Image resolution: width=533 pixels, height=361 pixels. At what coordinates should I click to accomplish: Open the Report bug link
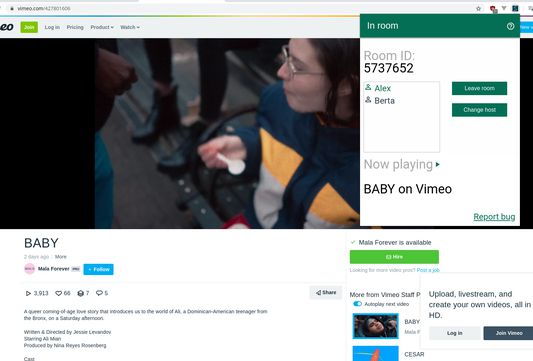click(494, 217)
